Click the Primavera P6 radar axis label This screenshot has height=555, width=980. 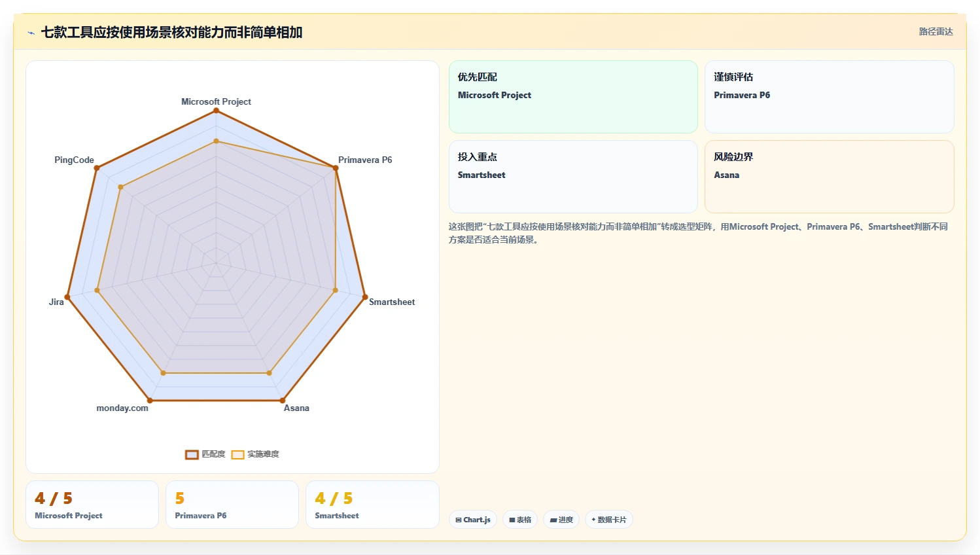pos(365,160)
